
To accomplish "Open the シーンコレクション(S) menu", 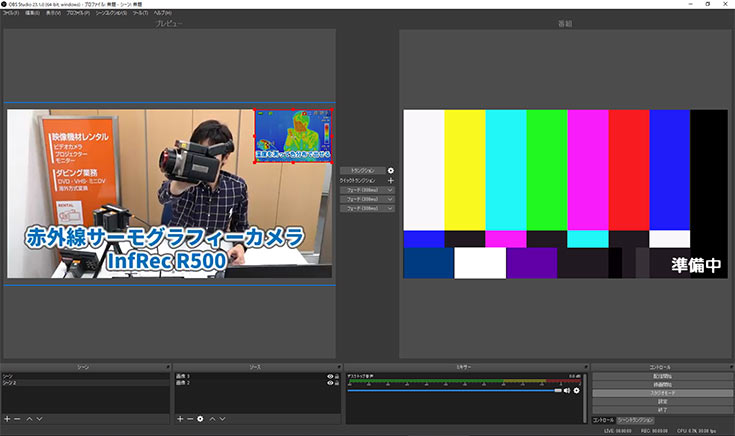I will coord(111,13).
